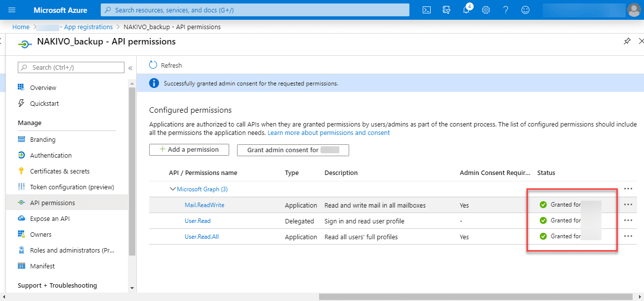644x301 pixels.
Task: Open the Learn more about permissions link
Action: (x=328, y=133)
